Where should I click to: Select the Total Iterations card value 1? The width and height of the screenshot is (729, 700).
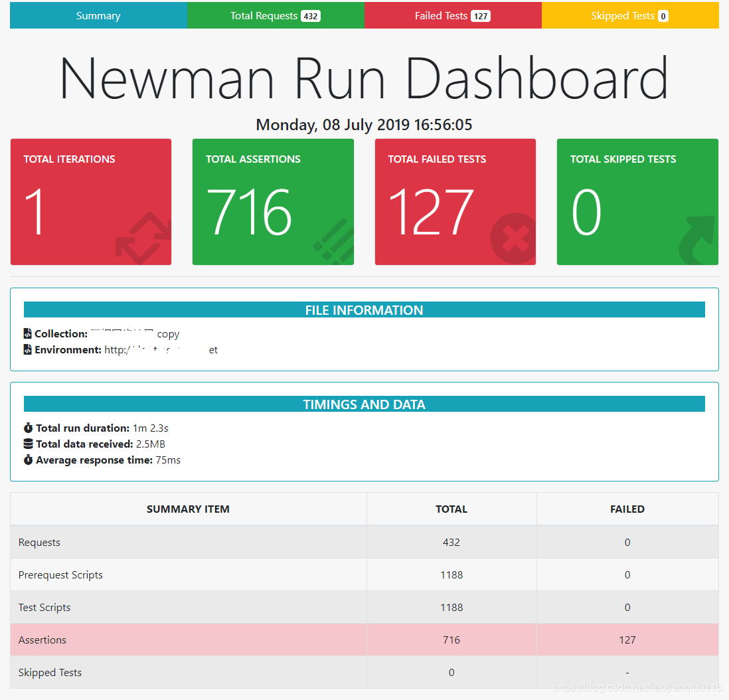click(35, 211)
